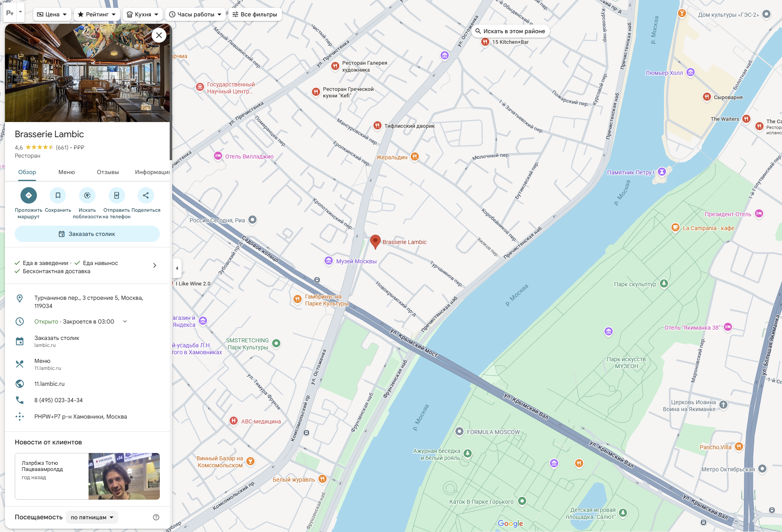Click the Турчанинов пер. address row
Screen dimensions: 782x532
[87, 302]
